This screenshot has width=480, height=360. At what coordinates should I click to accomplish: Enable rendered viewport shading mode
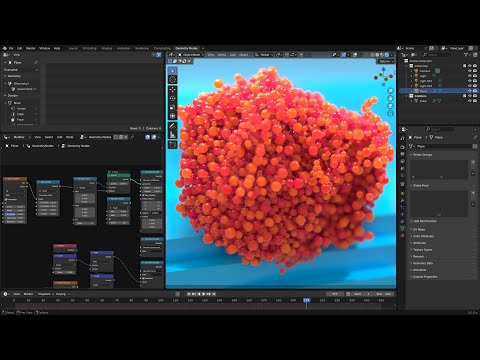387,55
